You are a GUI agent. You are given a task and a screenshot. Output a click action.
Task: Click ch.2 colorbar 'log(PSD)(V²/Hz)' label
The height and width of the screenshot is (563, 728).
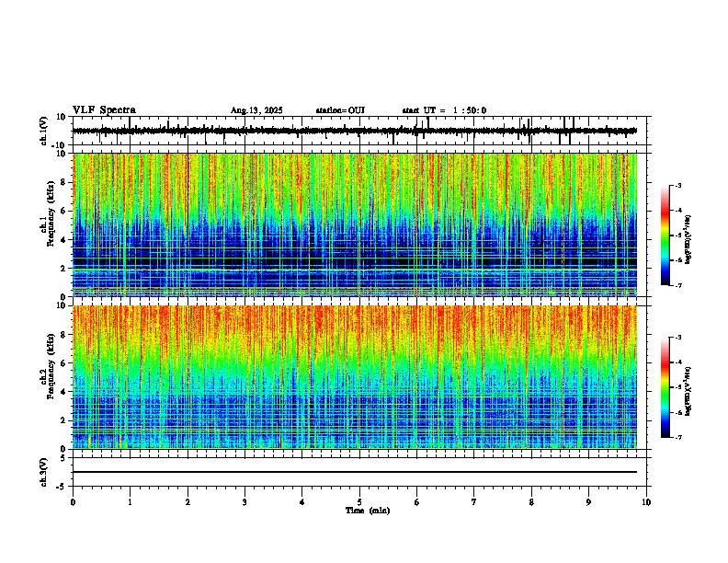pos(688,392)
